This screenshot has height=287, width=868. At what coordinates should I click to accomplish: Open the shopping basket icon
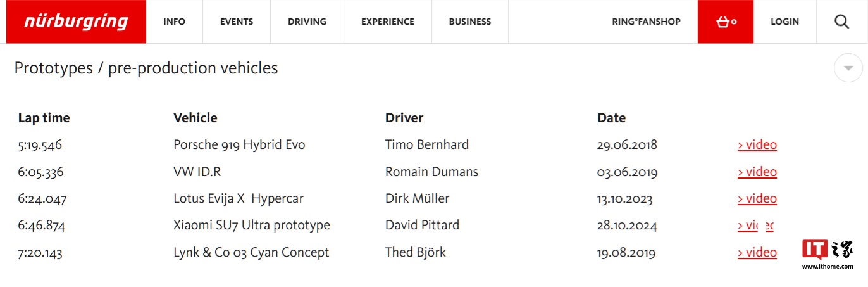point(726,22)
